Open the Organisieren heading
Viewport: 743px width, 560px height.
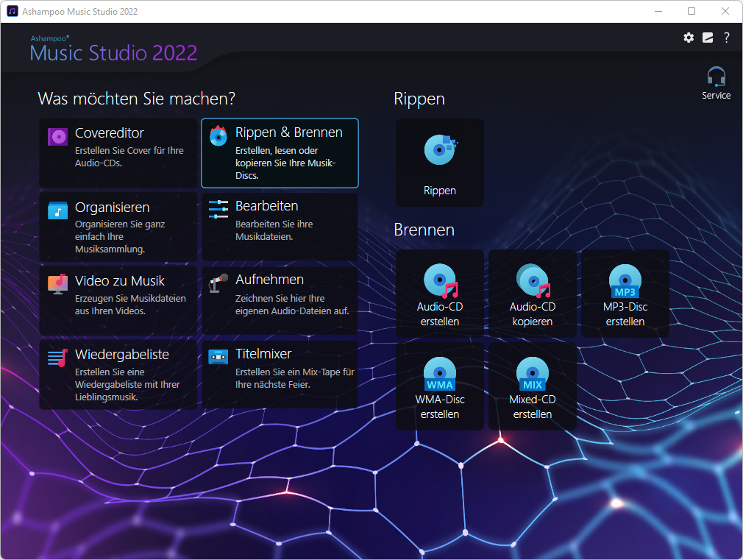[x=113, y=208]
